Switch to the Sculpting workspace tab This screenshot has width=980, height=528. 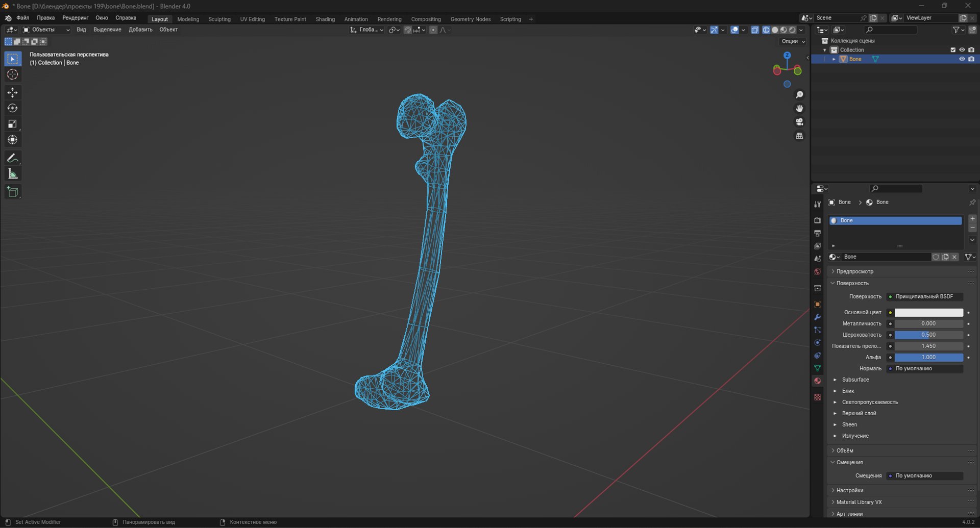point(219,19)
